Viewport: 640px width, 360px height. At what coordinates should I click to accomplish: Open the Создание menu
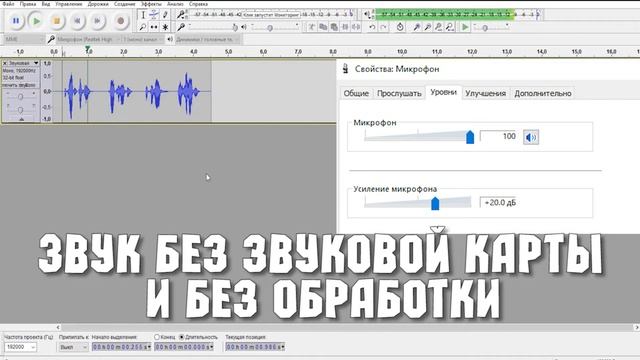[x=124, y=4]
